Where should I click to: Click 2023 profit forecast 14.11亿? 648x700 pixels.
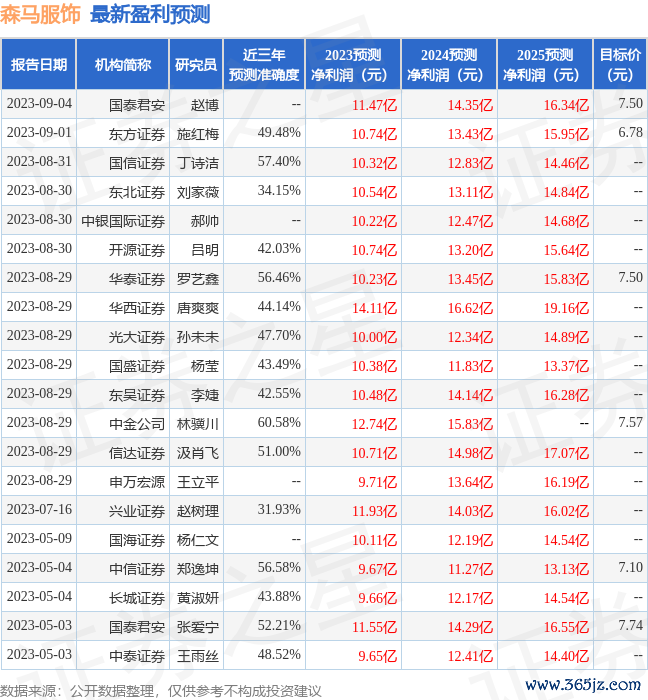click(x=374, y=308)
